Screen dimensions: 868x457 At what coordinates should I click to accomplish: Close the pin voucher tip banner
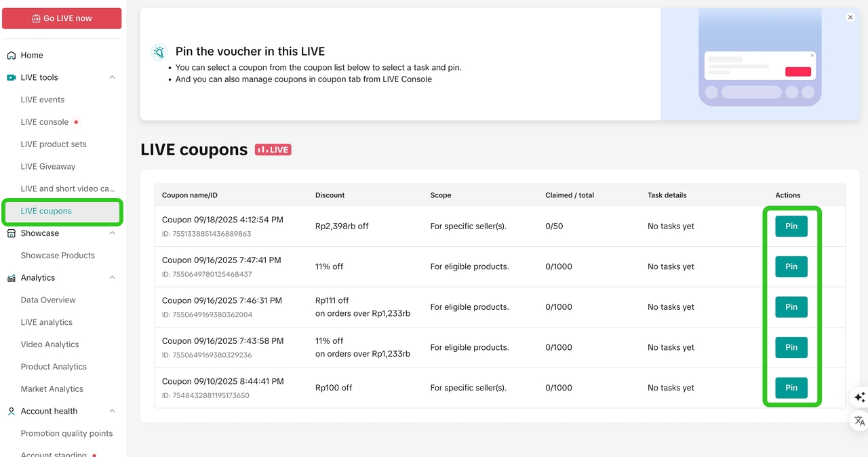pyautogui.click(x=850, y=18)
